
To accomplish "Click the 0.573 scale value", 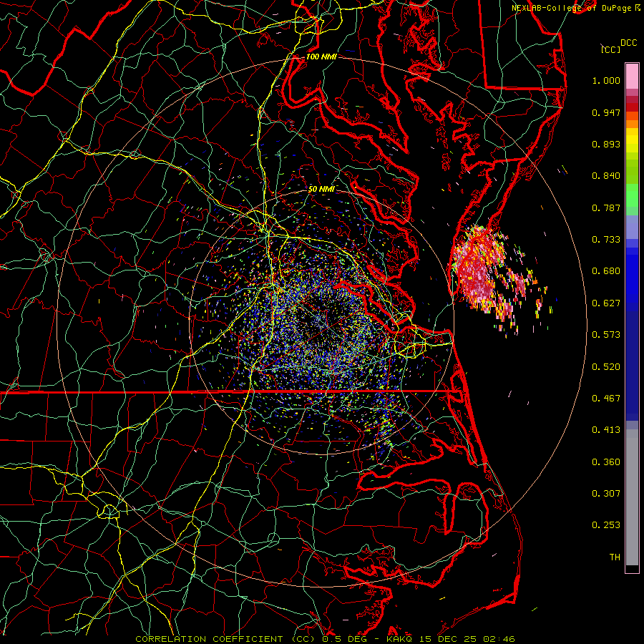I will (606, 335).
